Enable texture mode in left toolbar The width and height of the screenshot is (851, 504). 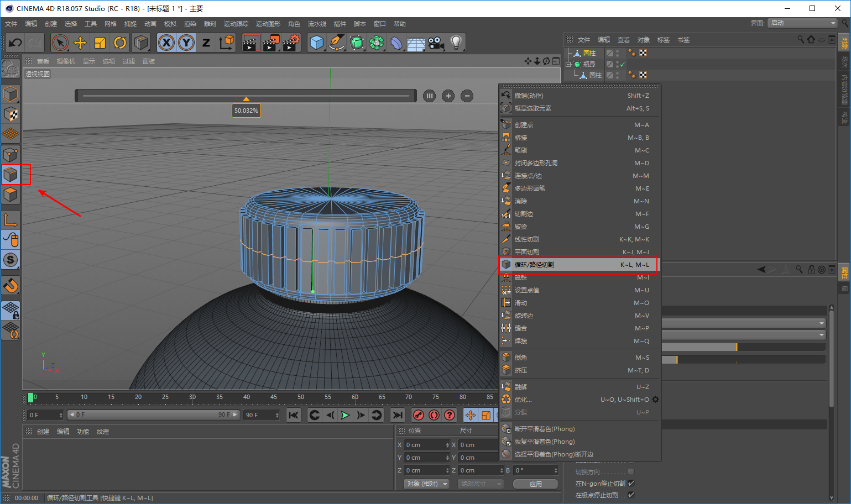(11, 114)
